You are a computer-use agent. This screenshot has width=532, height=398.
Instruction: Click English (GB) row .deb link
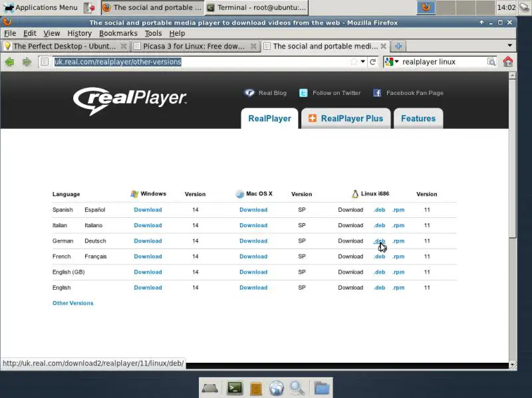(x=379, y=272)
